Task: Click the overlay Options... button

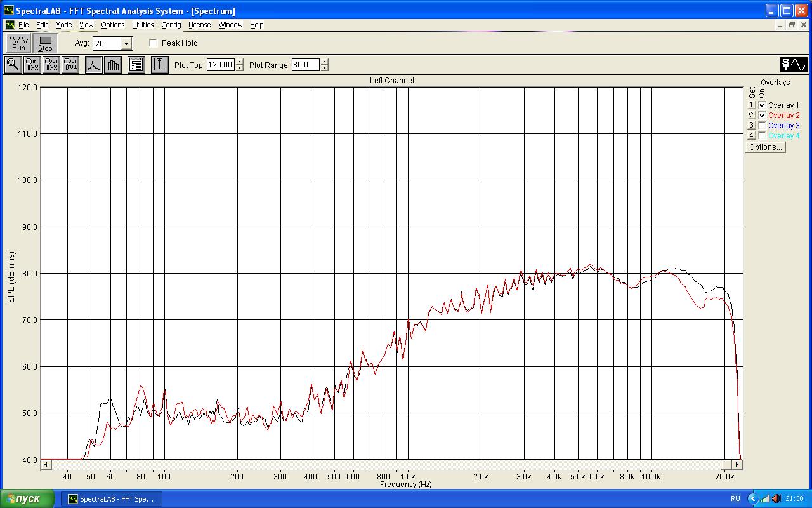Action: tap(765, 147)
